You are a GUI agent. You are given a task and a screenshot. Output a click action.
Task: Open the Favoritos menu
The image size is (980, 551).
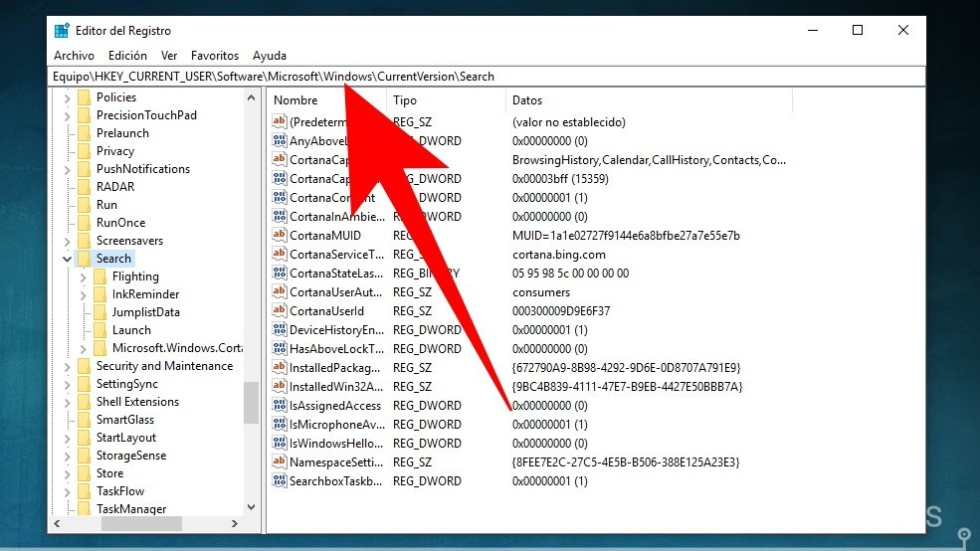click(214, 56)
